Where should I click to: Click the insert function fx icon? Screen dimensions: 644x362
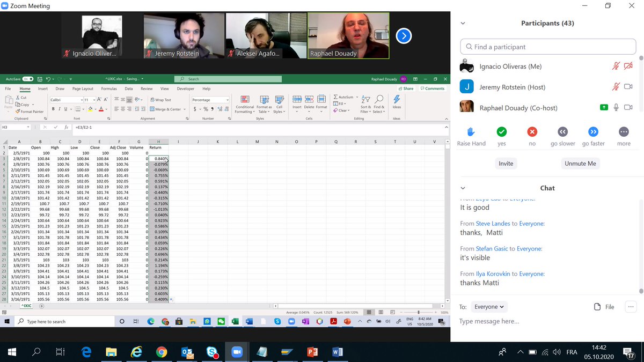pyautogui.click(x=65, y=127)
